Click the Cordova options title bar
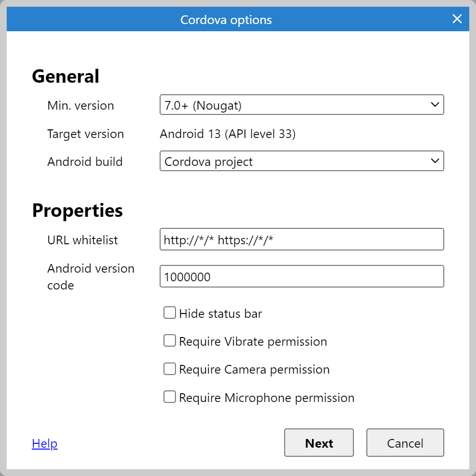Image resolution: width=476 pixels, height=476 pixels. tap(226, 19)
